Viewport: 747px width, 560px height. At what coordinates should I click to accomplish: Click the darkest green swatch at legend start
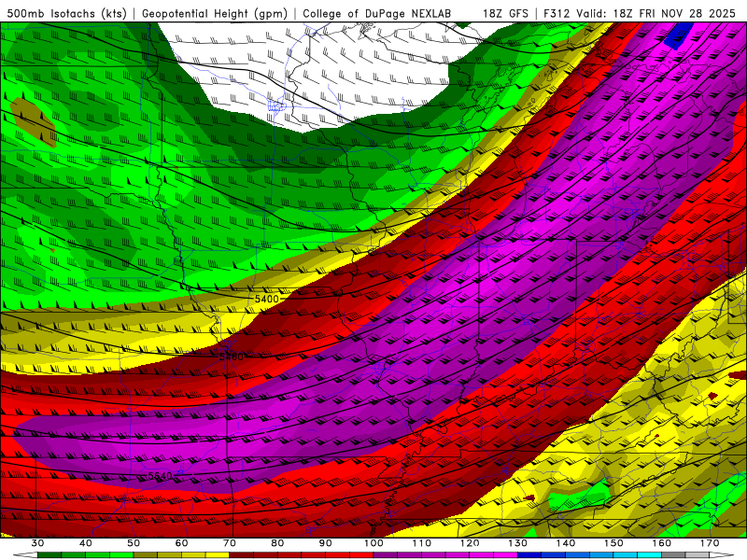49,555
